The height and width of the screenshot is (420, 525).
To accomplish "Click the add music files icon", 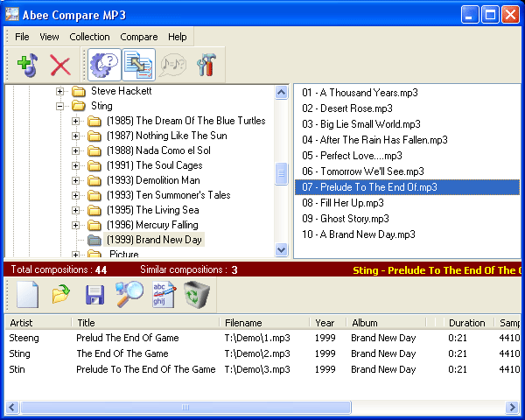I will point(28,65).
